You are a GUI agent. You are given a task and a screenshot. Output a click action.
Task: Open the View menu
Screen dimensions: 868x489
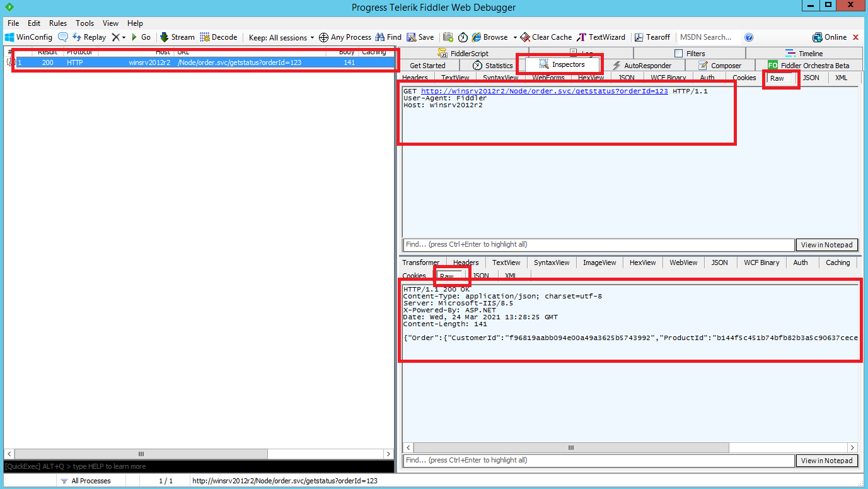click(110, 23)
